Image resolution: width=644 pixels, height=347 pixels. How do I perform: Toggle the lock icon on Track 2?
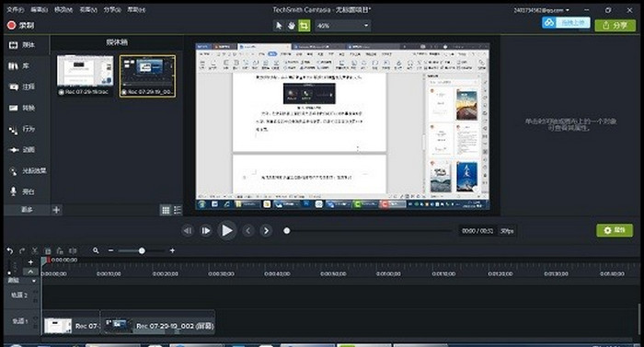[36, 300]
